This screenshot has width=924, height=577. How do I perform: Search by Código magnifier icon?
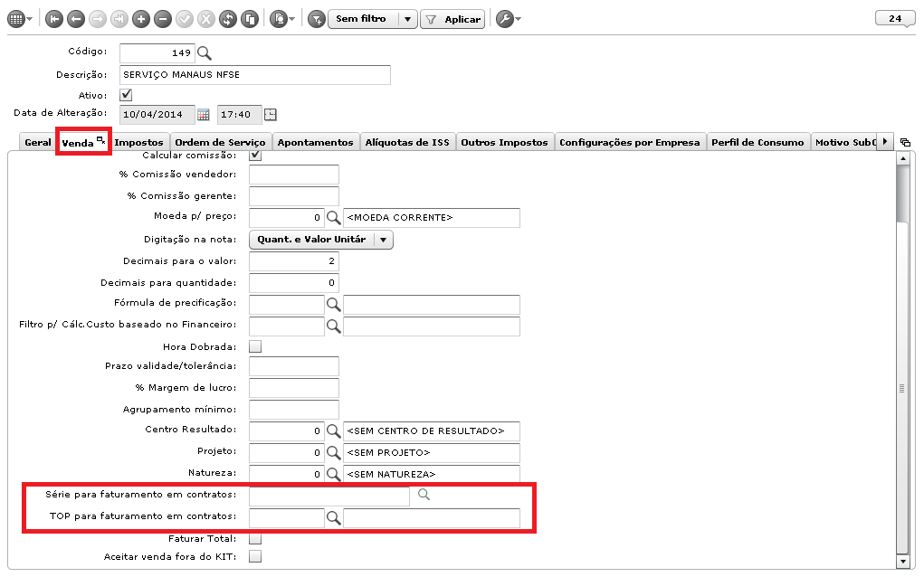coord(204,53)
